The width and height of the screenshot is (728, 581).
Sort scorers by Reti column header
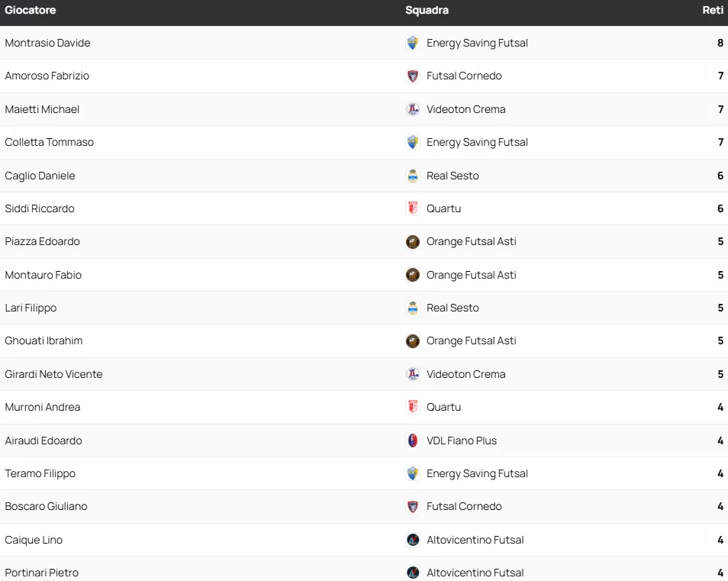tap(713, 11)
